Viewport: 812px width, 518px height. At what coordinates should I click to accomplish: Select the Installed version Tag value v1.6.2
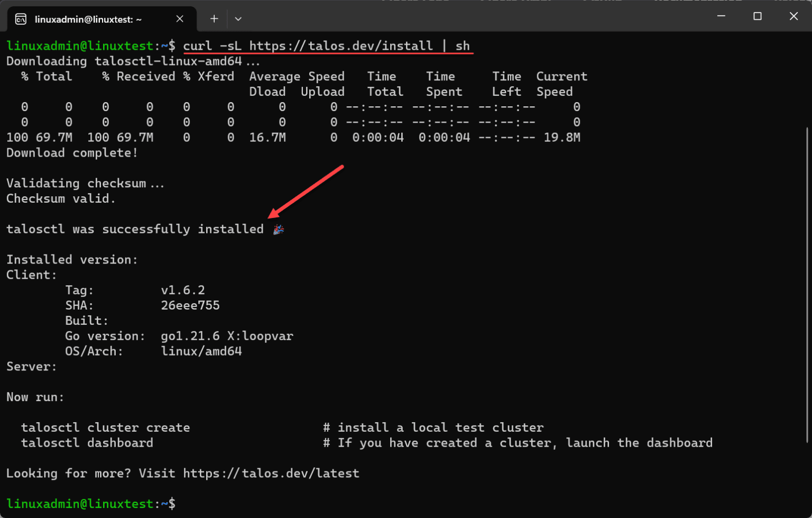pyautogui.click(x=182, y=290)
